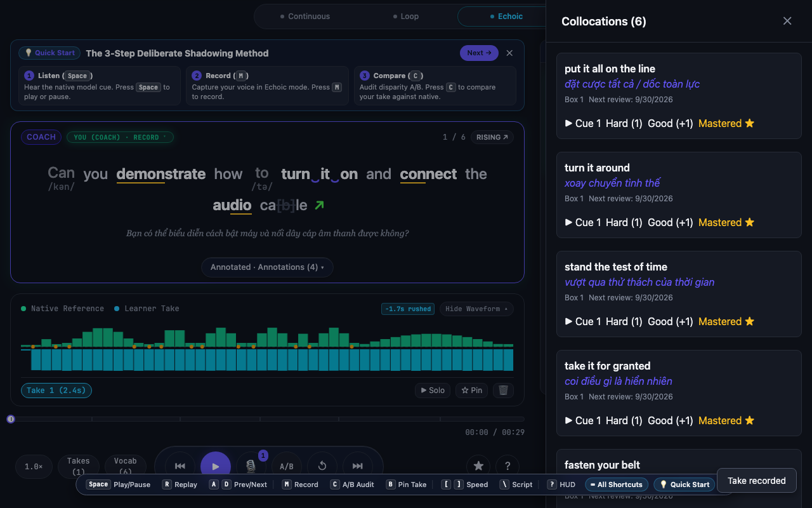Image resolution: width=812 pixels, height=508 pixels.
Task: Open help with the question mark icon
Action: (507, 466)
